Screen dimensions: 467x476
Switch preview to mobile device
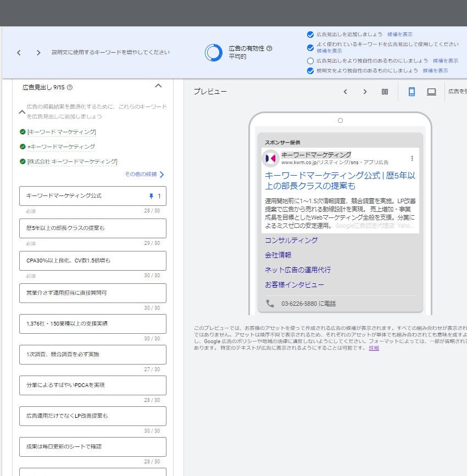412,92
